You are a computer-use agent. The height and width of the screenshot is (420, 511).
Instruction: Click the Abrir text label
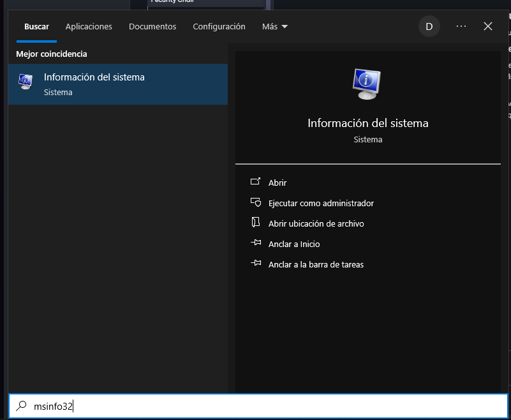click(x=278, y=183)
